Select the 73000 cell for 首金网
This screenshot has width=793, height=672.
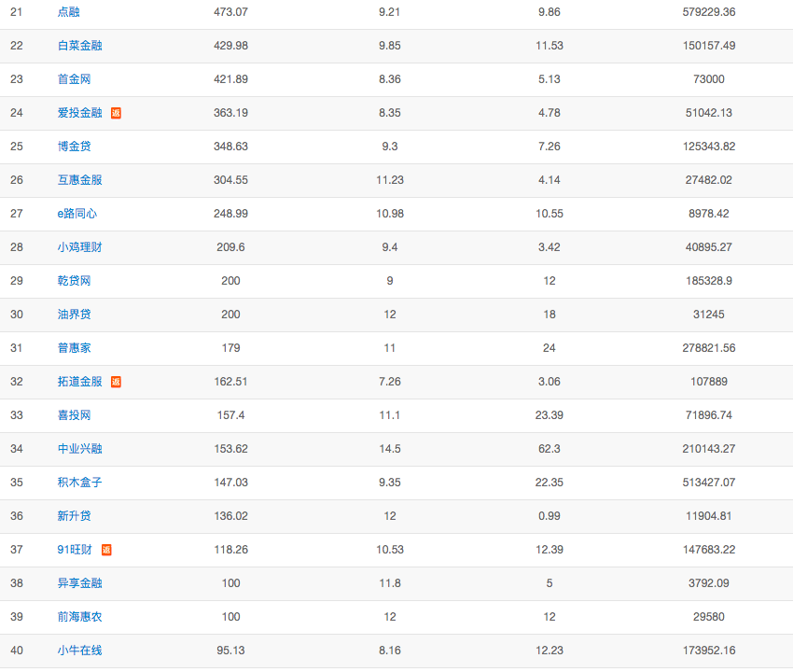click(709, 79)
